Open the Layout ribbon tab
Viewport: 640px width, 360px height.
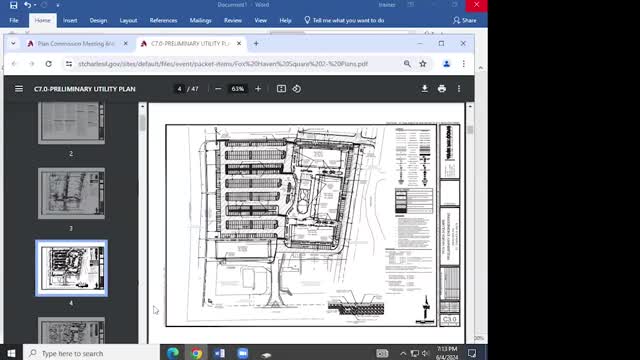pyautogui.click(x=128, y=20)
